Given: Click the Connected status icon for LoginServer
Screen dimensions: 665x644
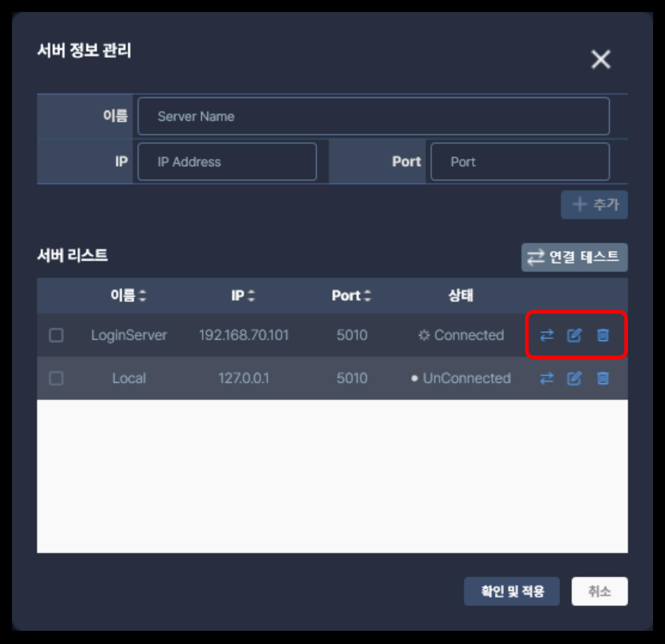Looking at the screenshot, I should [x=424, y=335].
